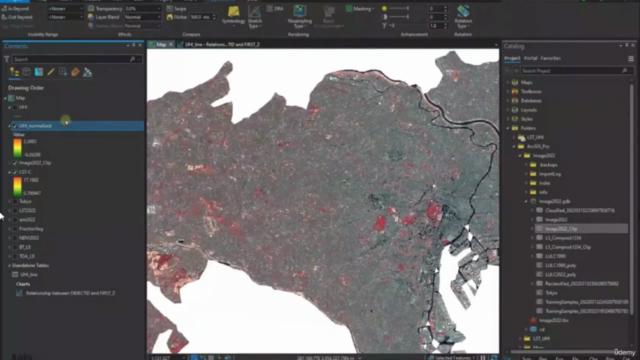The height and width of the screenshot is (360, 640).
Task: Expand the Maps node in Catalog
Action: point(508,82)
